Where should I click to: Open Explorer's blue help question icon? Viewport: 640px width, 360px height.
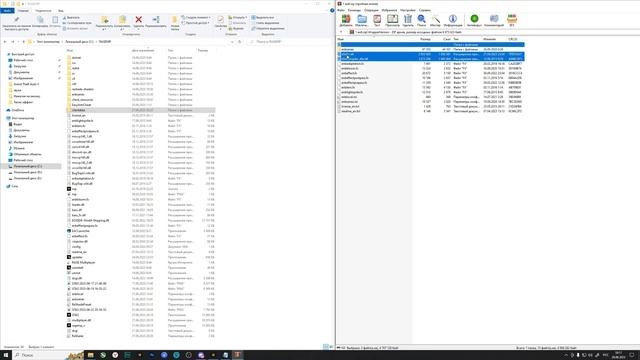point(332,11)
